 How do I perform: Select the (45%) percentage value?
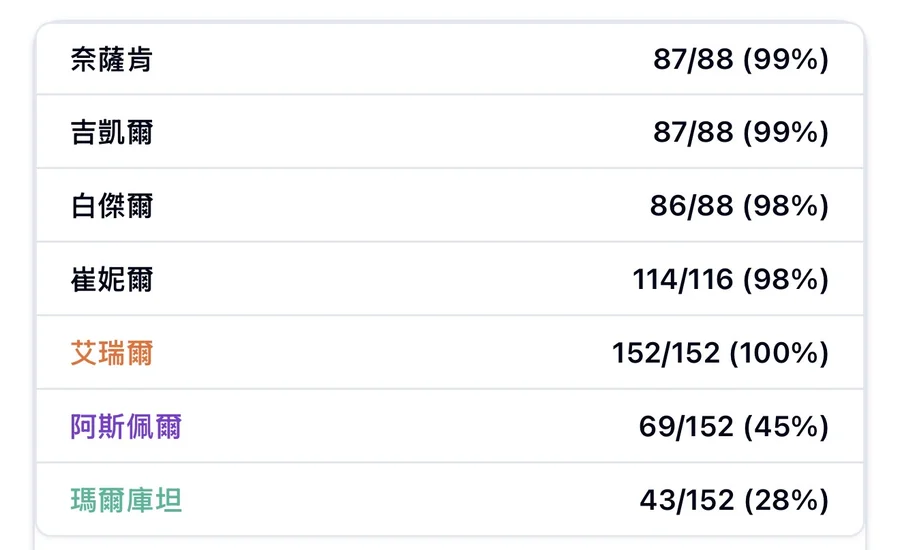click(786, 427)
